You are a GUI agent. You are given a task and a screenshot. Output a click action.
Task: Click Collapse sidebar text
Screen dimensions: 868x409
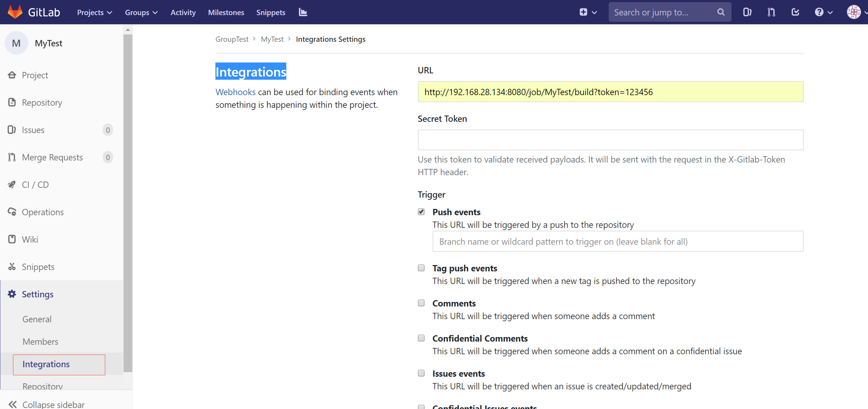(53, 404)
